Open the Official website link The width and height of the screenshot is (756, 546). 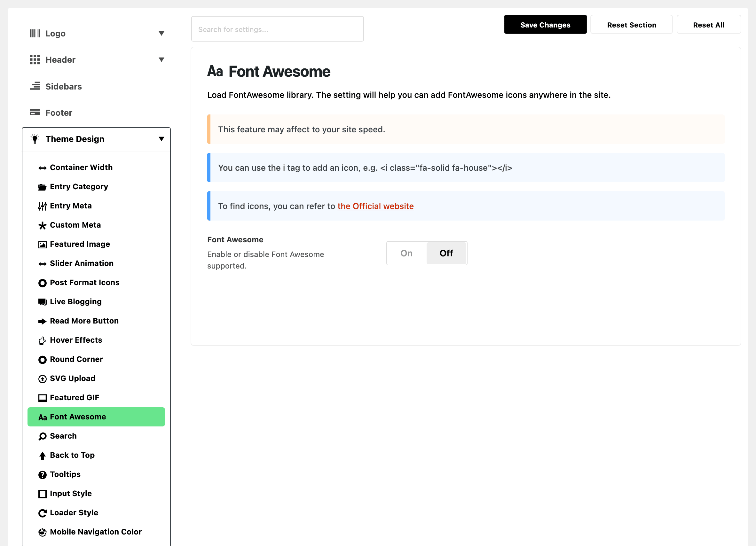point(376,206)
